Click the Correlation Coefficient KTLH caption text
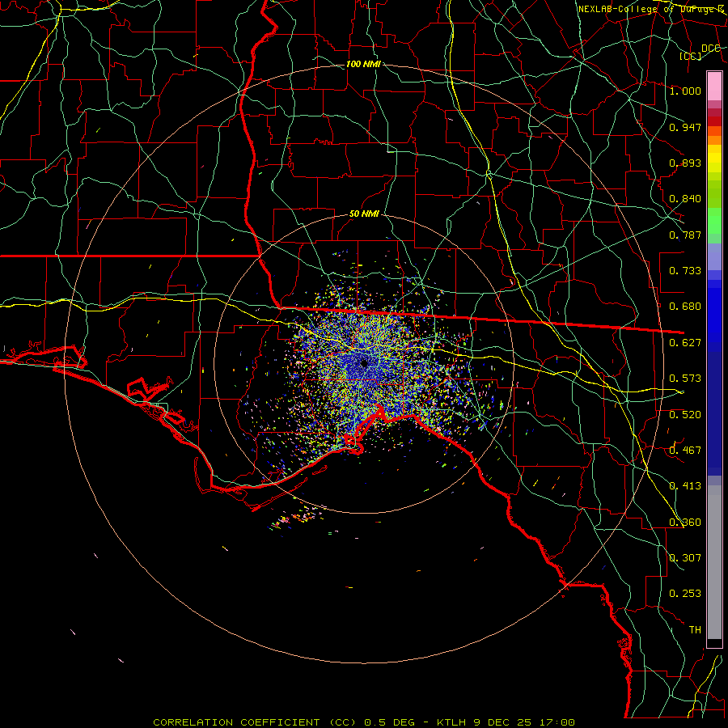 point(364,722)
